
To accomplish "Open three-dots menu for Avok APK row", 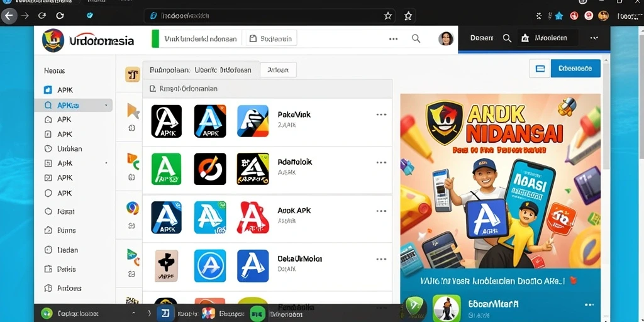I will coord(381,211).
